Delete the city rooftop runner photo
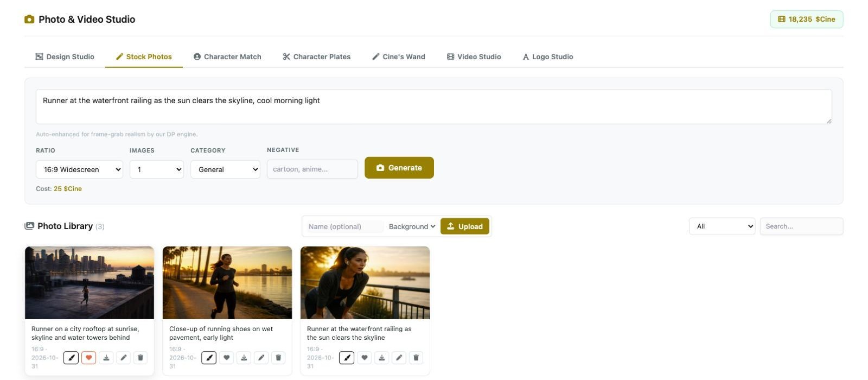868x380 pixels. pyautogui.click(x=141, y=358)
